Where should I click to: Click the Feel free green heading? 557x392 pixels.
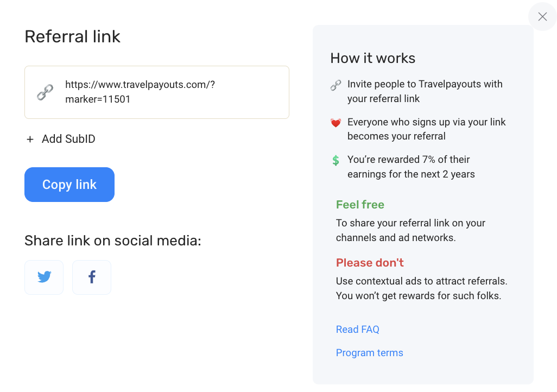pos(360,205)
